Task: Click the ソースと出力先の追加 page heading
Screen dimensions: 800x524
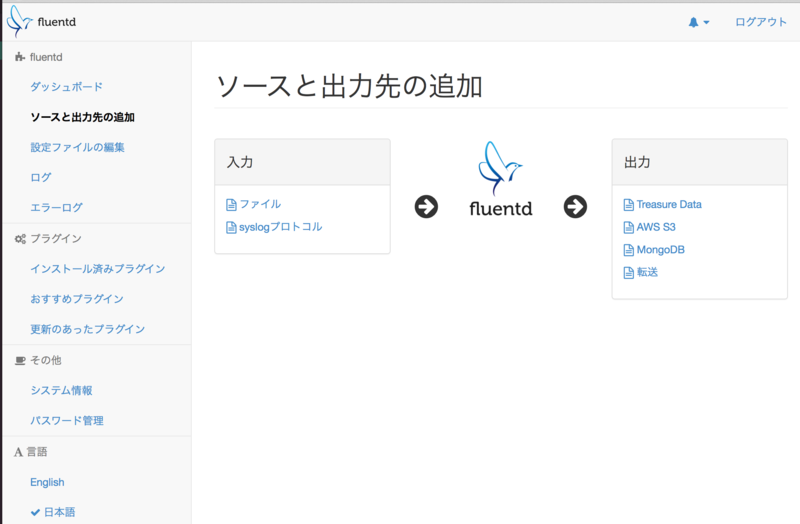Action: [349, 86]
